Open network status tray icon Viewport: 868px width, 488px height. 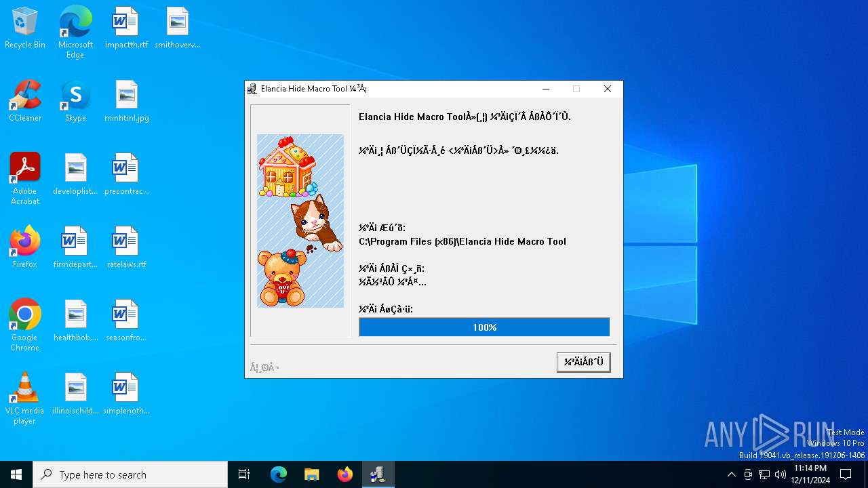coord(764,474)
